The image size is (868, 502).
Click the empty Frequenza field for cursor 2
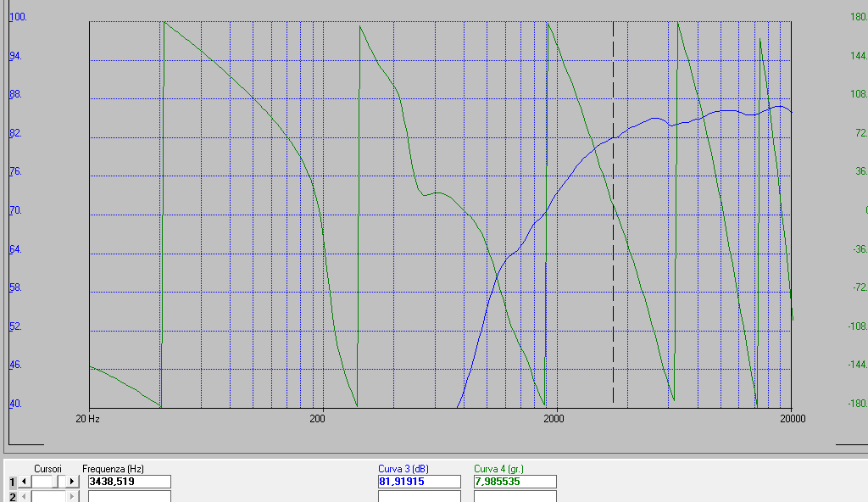(130, 496)
